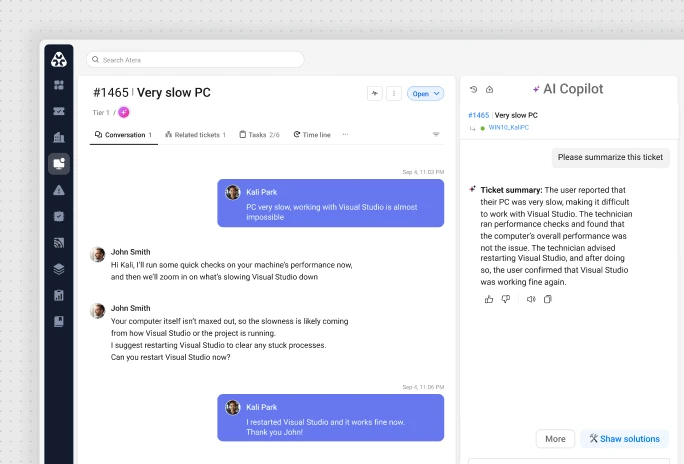Click the Show solutions button

pos(624,439)
